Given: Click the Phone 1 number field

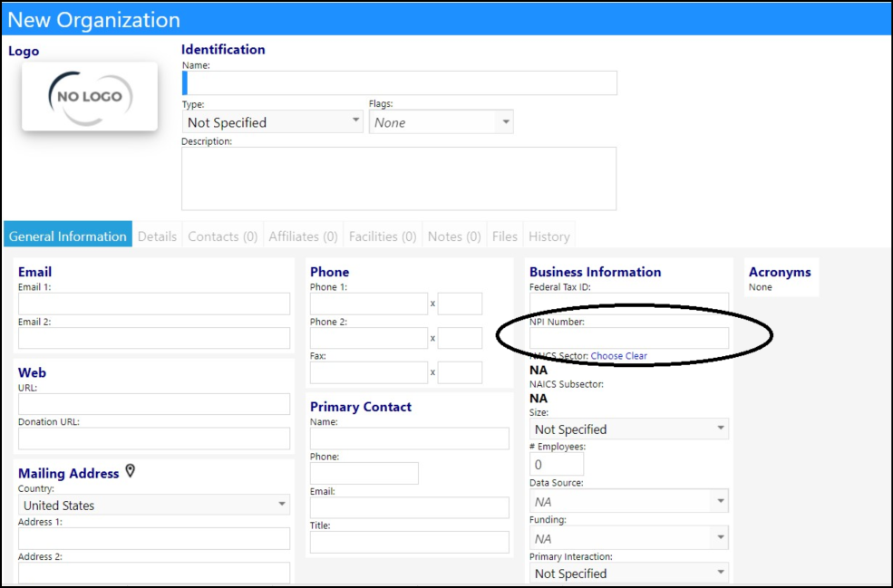Looking at the screenshot, I should pos(368,304).
